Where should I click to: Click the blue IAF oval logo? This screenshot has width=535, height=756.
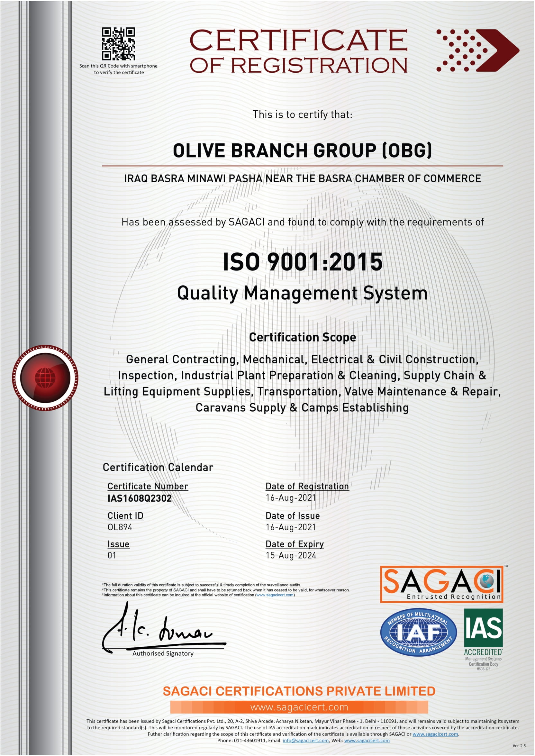point(418,632)
